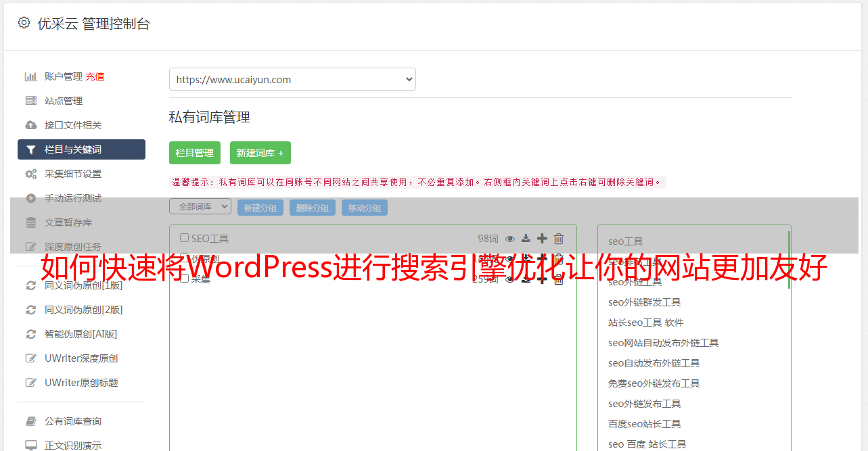Click the database icon for 文章暂存库
The width and height of the screenshot is (868, 451).
pyautogui.click(x=31, y=222)
